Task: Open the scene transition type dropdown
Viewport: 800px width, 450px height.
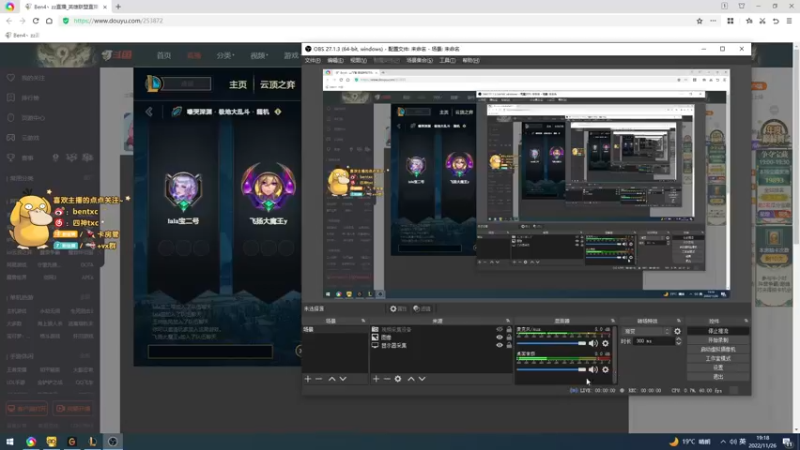Action: (646, 331)
